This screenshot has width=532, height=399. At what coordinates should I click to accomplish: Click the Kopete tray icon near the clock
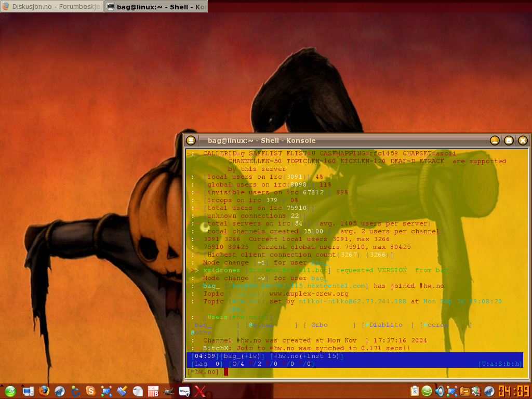click(x=451, y=391)
